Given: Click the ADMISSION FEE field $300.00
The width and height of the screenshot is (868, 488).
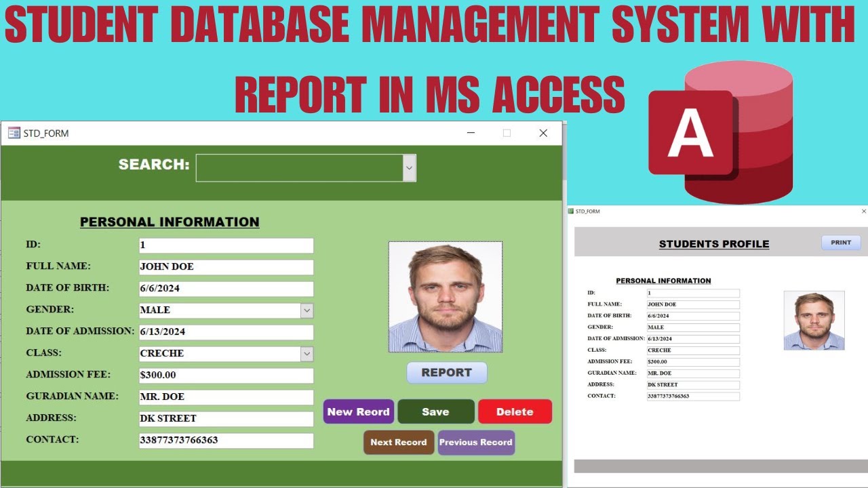Looking at the screenshot, I should 226,375.
